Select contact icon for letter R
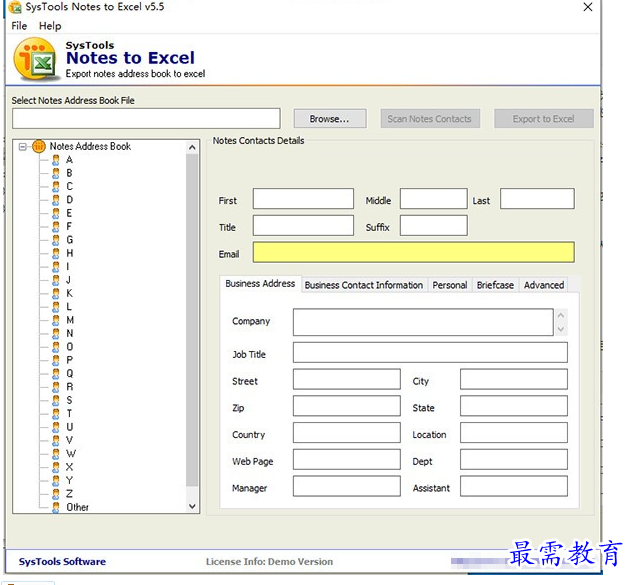Viewport: 631px width, 585px height. point(56,387)
